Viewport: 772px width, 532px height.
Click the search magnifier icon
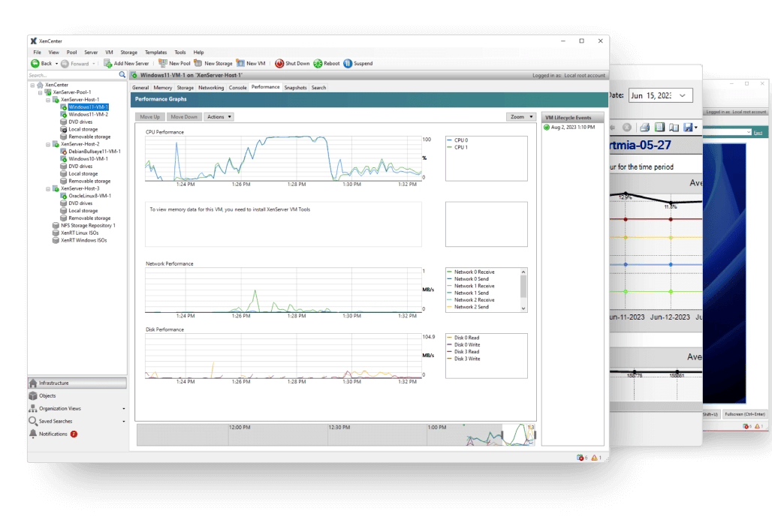pyautogui.click(x=122, y=75)
